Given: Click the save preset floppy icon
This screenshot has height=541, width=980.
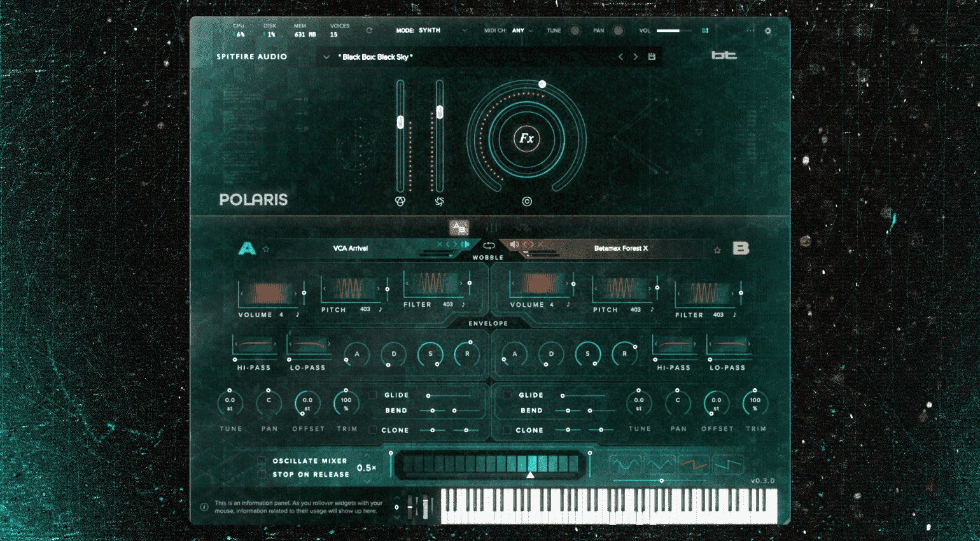Looking at the screenshot, I should click(652, 57).
